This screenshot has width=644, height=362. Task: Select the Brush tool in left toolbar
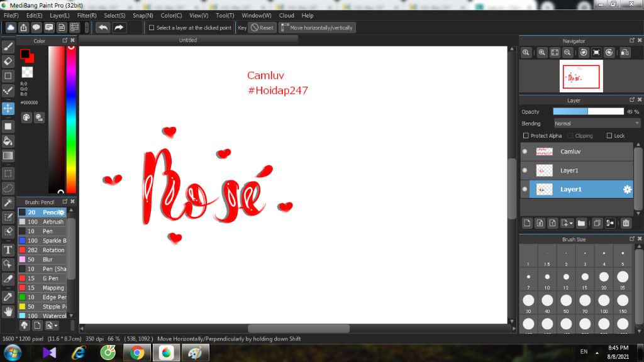coord(8,47)
